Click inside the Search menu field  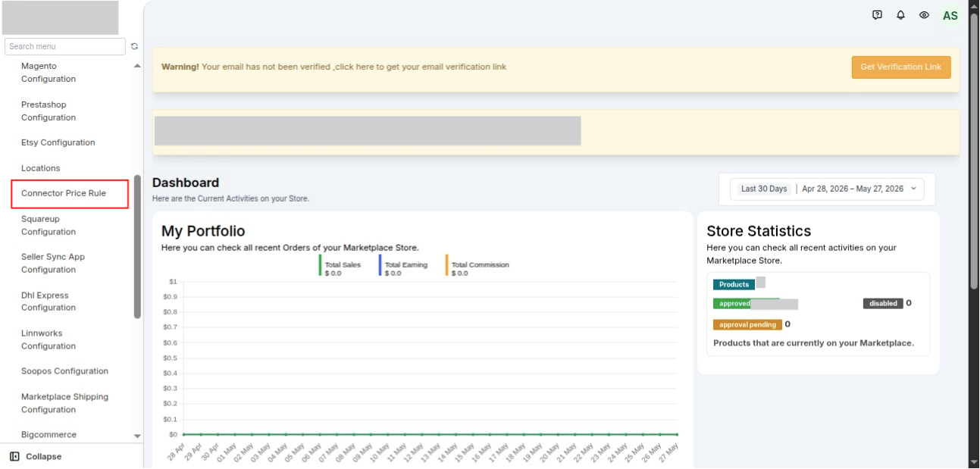(65, 46)
